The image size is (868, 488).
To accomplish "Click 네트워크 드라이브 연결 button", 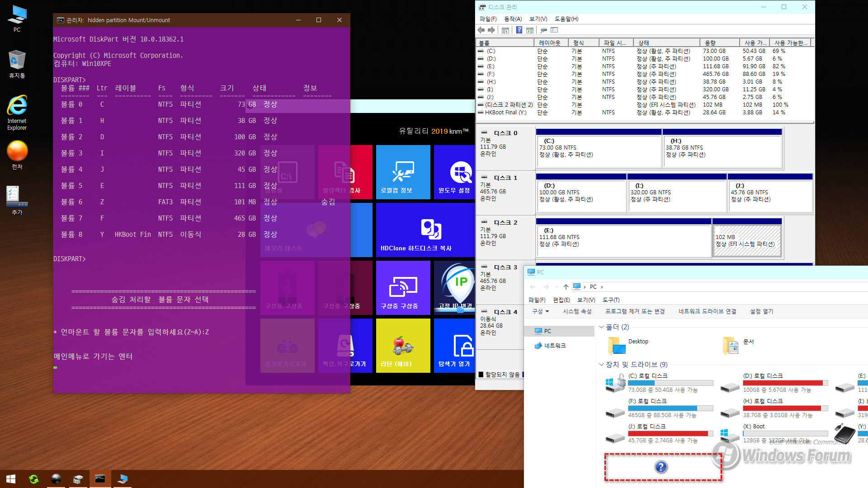I will point(707,311).
